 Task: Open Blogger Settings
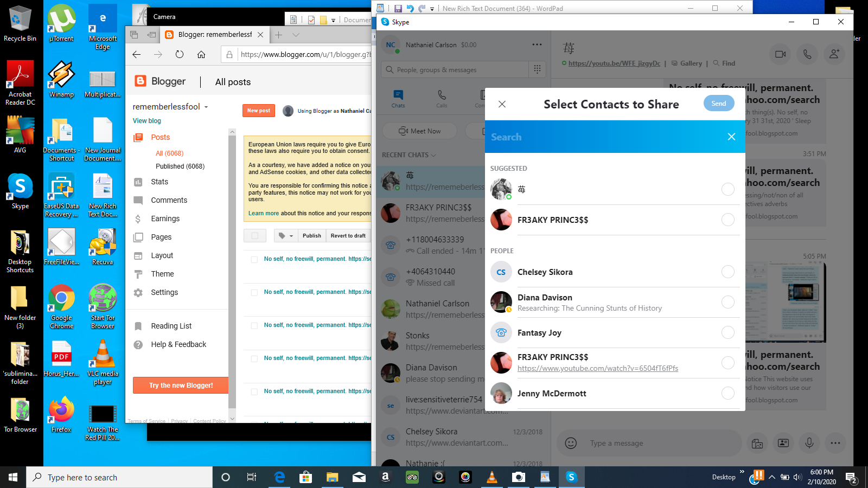164,292
